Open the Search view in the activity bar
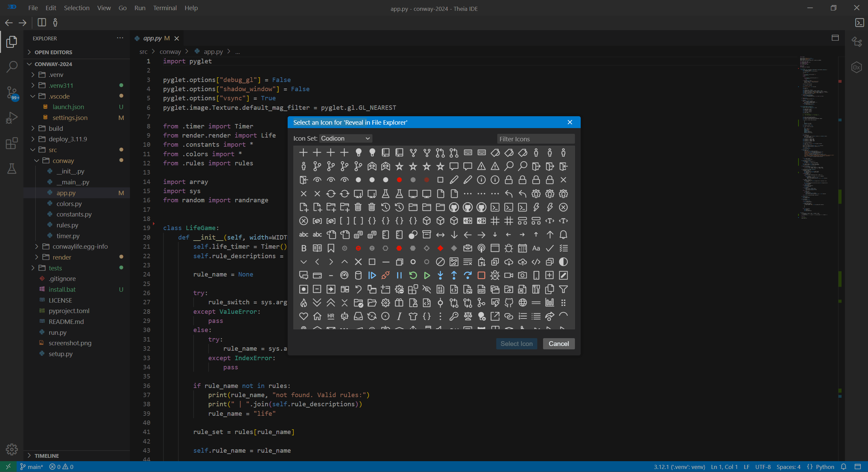This screenshot has height=472, width=868. click(12, 67)
